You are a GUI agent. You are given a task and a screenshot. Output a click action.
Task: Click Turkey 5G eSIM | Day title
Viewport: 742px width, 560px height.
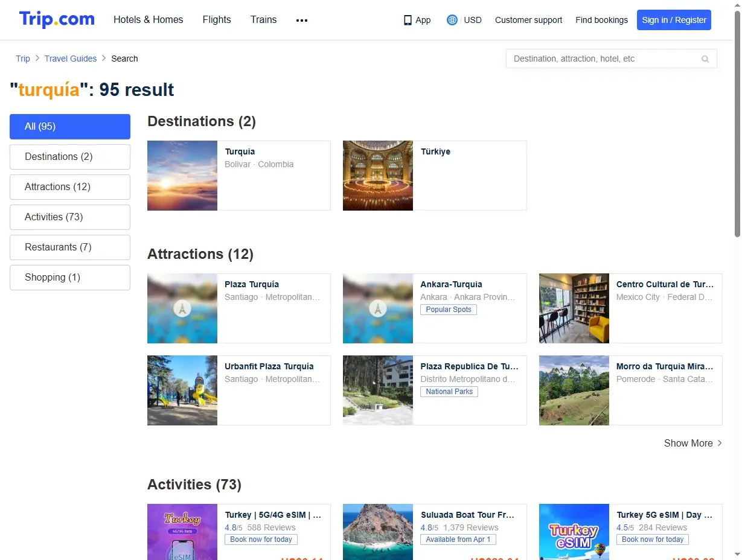(x=665, y=515)
